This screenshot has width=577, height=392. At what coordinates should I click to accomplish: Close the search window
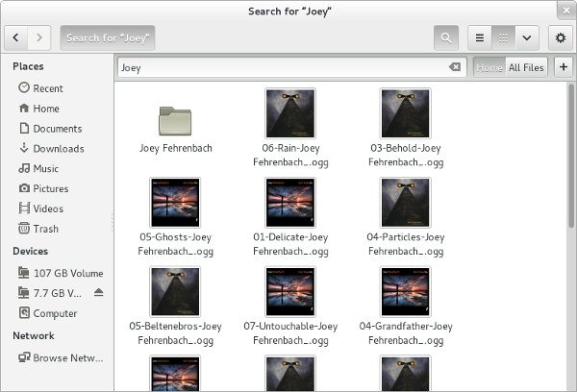(x=566, y=11)
